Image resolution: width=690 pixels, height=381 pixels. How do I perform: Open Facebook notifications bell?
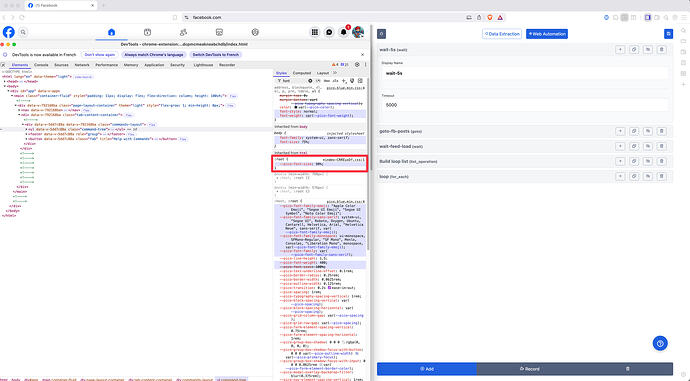343,32
